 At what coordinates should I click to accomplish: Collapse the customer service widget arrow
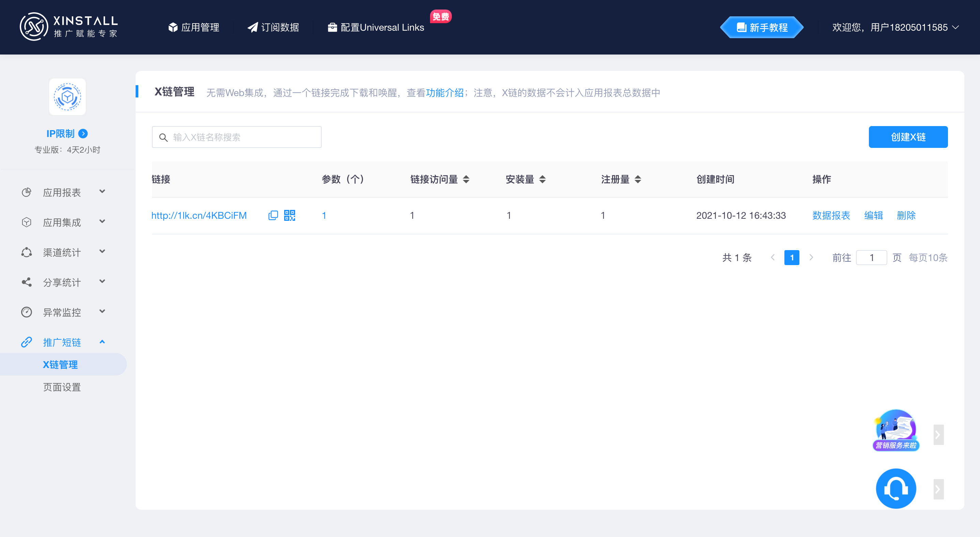(938, 489)
